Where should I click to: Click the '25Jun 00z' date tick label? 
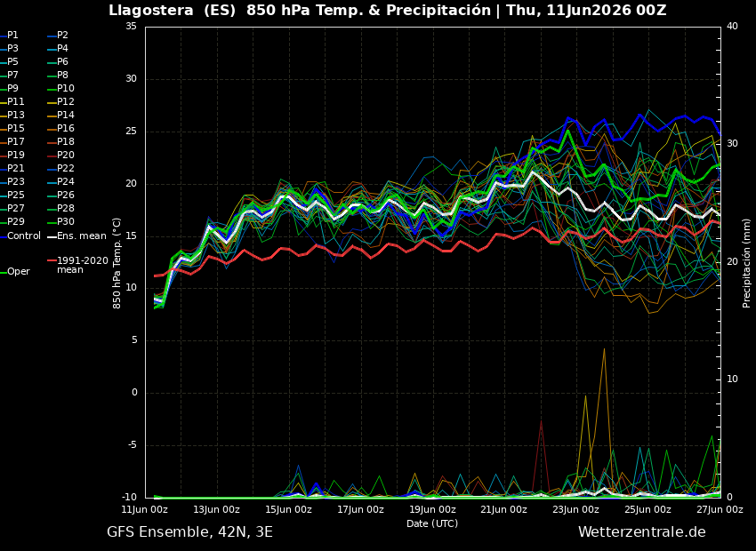coord(648,509)
